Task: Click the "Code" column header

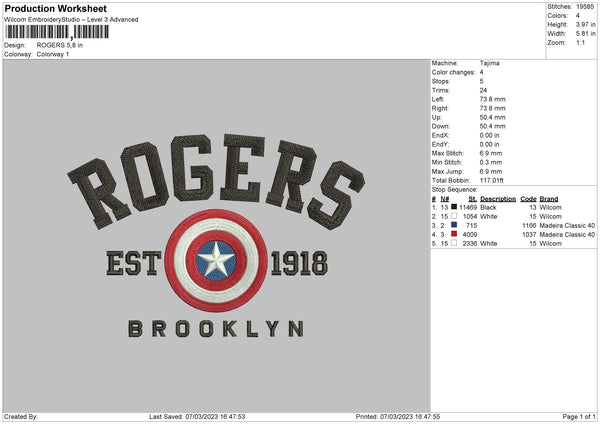Action: (x=528, y=199)
